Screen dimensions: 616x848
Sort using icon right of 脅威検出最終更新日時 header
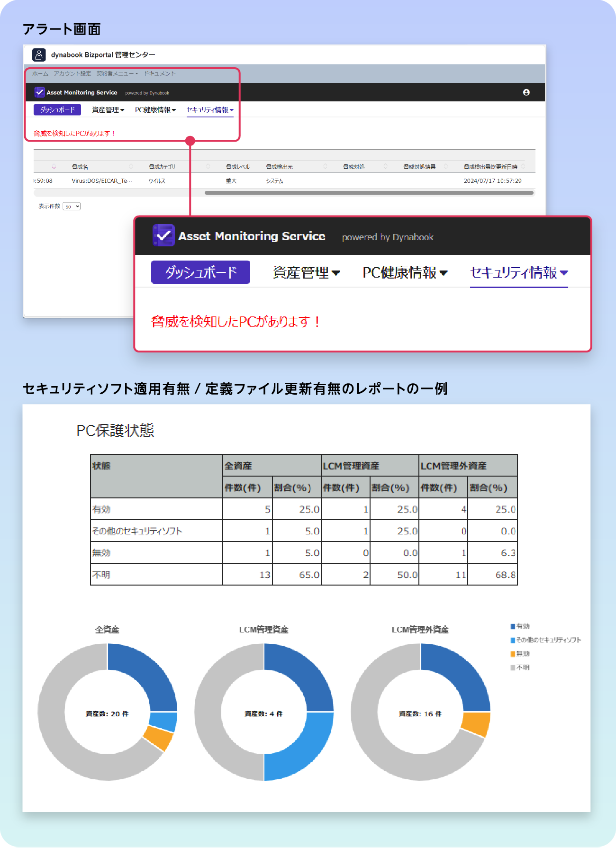click(x=523, y=166)
